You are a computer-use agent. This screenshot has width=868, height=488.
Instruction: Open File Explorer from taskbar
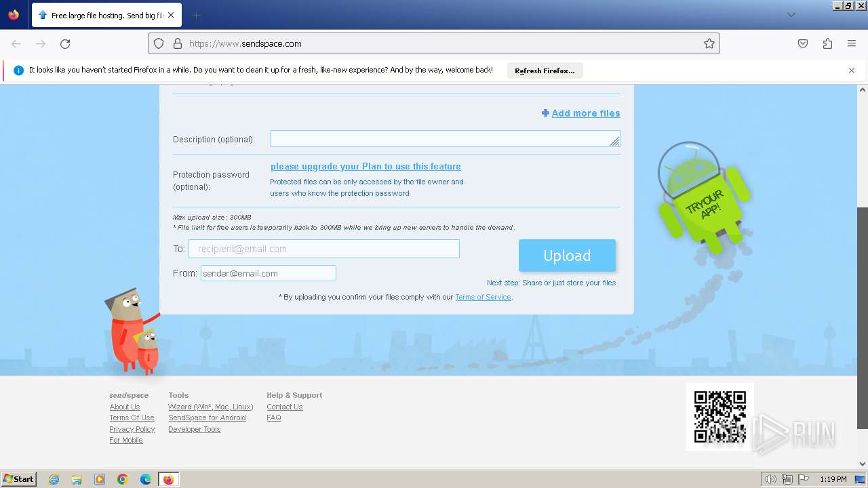pyautogui.click(x=77, y=479)
